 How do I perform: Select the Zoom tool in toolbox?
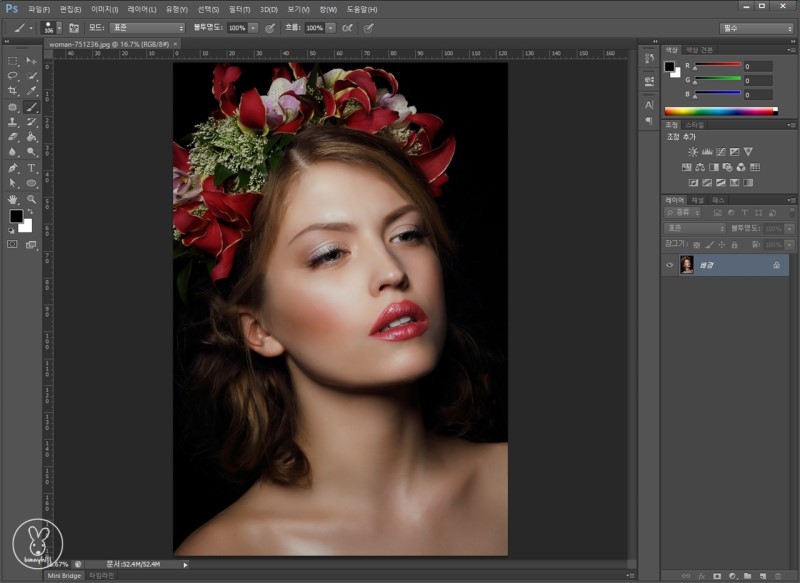pyautogui.click(x=32, y=199)
